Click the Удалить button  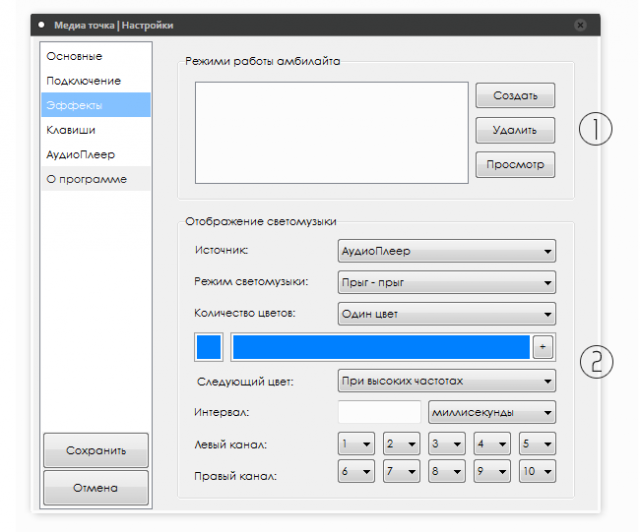click(515, 130)
